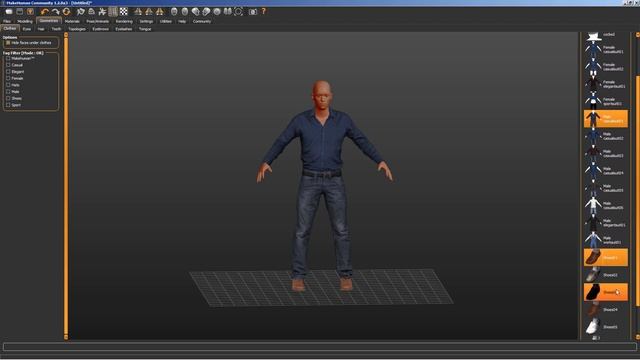Click the circular Reset toolbar icon
The image size is (640, 360).
tap(66, 12)
